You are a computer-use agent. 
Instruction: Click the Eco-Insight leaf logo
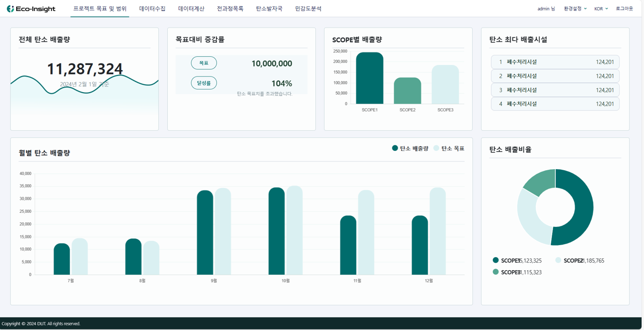(10, 9)
